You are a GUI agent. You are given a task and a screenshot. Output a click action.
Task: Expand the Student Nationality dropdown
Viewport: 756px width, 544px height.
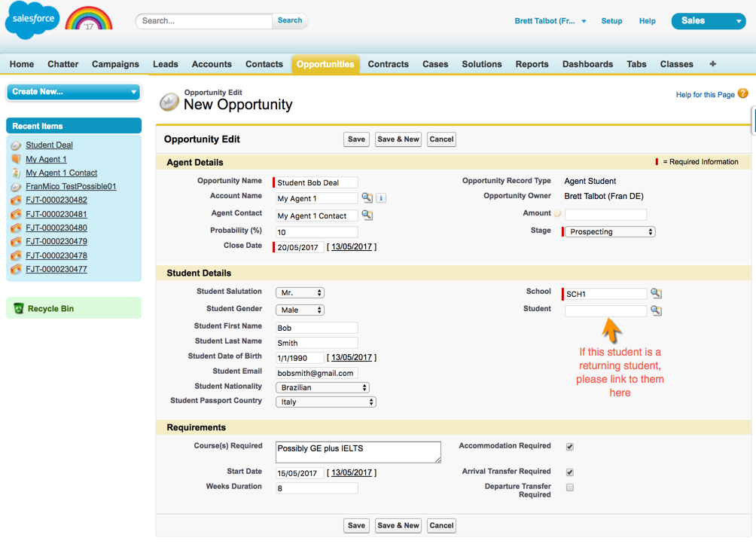[322, 387]
